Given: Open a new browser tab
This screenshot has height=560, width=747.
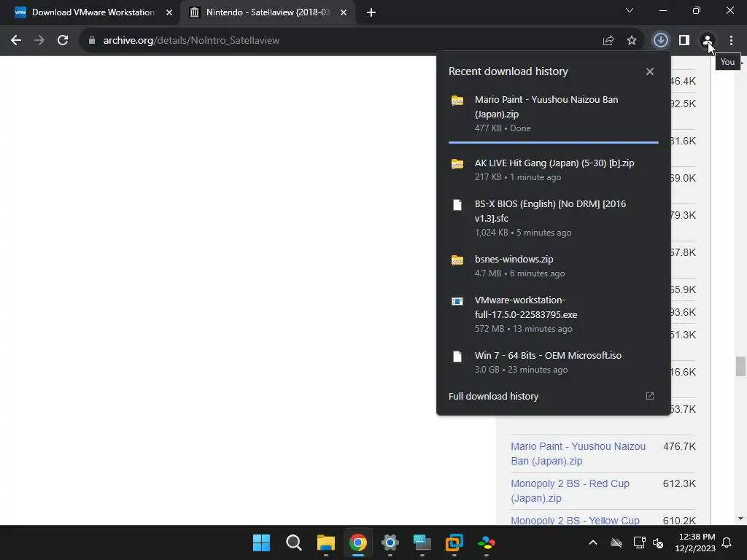Looking at the screenshot, I should point(371,12).
